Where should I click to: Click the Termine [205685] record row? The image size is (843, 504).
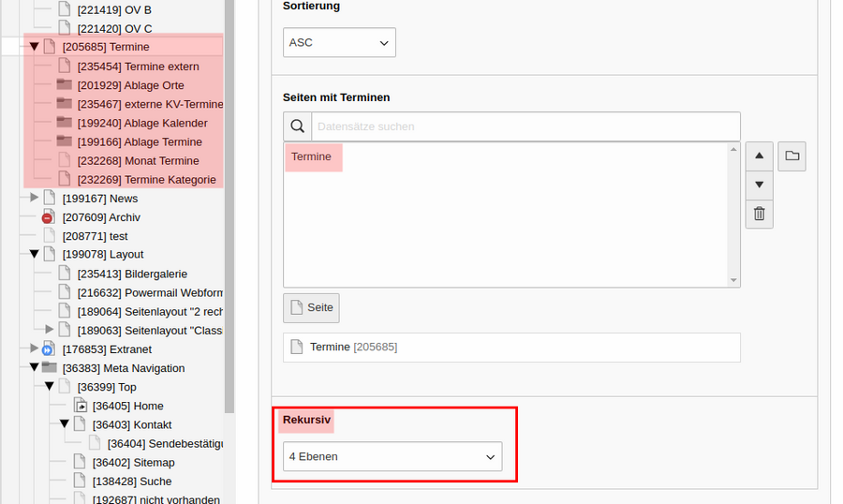tap(511, 348)
